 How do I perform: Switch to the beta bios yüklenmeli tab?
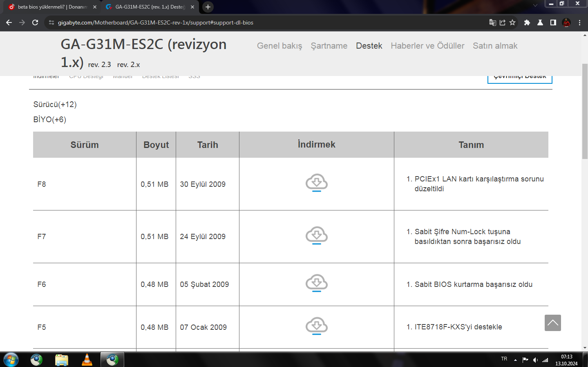(52, 7)
